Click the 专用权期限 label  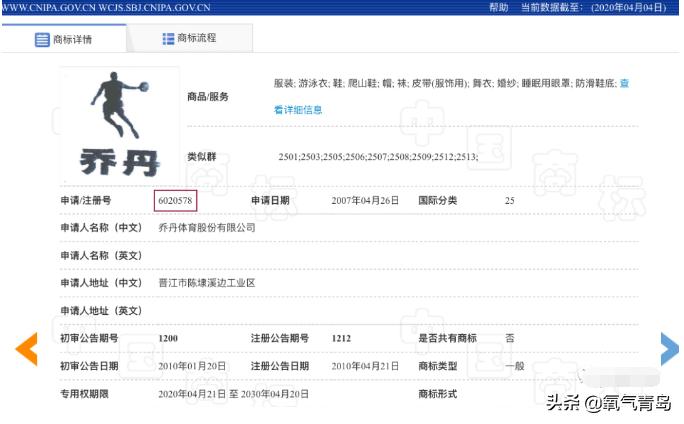tap(85, 394)
